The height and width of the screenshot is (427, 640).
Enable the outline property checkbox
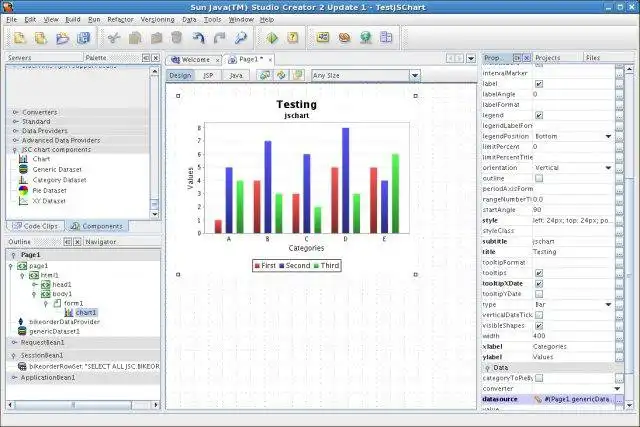coord(539,178)
